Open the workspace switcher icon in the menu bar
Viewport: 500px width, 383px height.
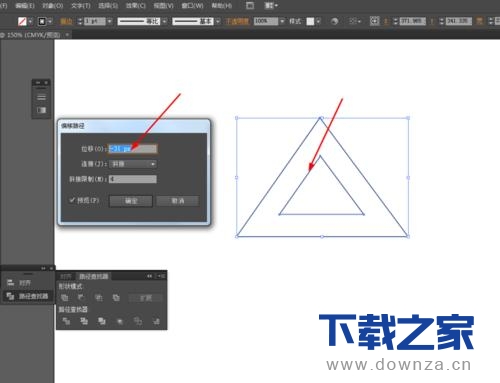pyautogui.click(x=271, y=6)
